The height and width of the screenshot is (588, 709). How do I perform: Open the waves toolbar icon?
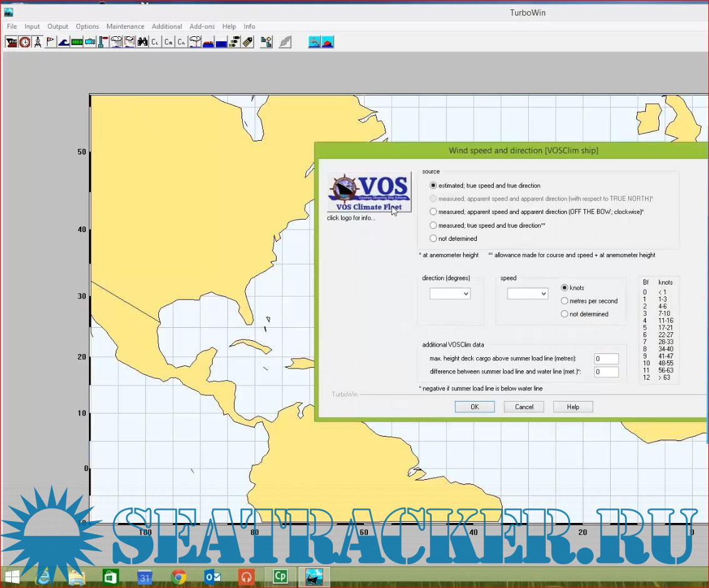pyautogui.click(x=64, y=43)
